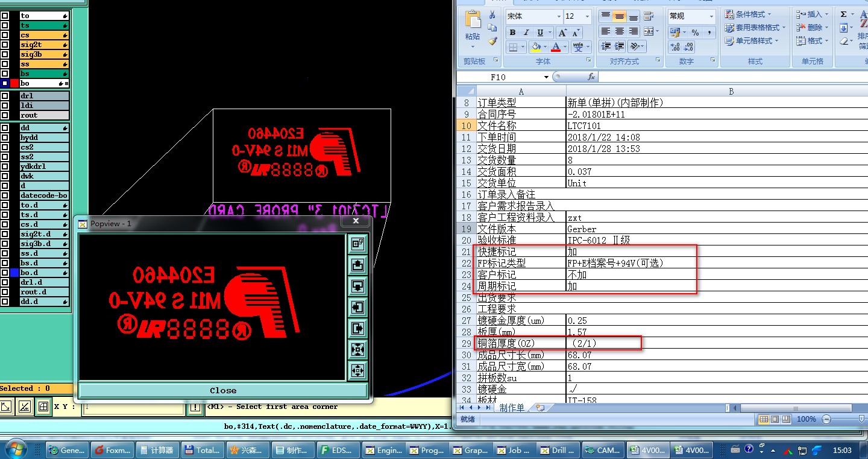Image resolution: width=868 pixels, height=459 pixels.
Task: Click Popview pan-left arrow icon
Action: coord(357,308)
